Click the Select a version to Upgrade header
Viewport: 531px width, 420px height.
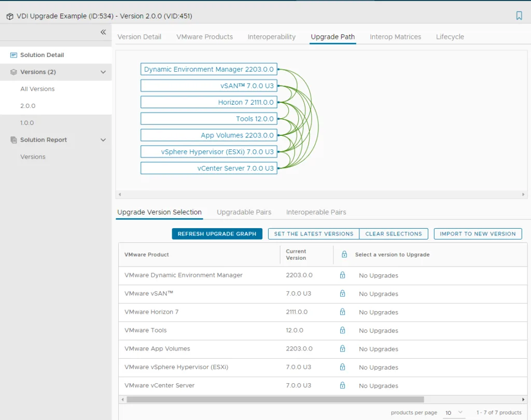tap(392, 255)
